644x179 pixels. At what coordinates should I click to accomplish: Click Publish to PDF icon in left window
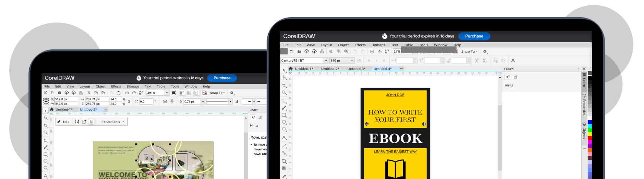pos(141,93)
